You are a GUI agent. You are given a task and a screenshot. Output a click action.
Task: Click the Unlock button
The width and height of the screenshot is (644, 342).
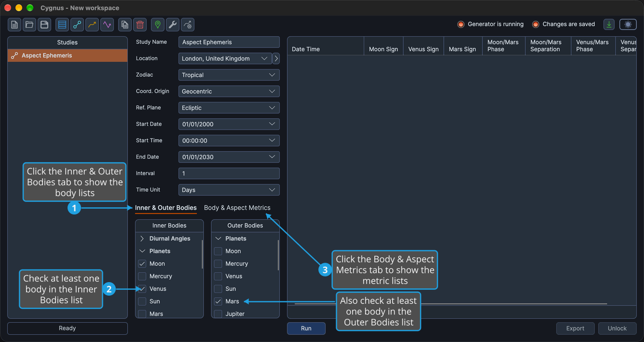point(617,328)
